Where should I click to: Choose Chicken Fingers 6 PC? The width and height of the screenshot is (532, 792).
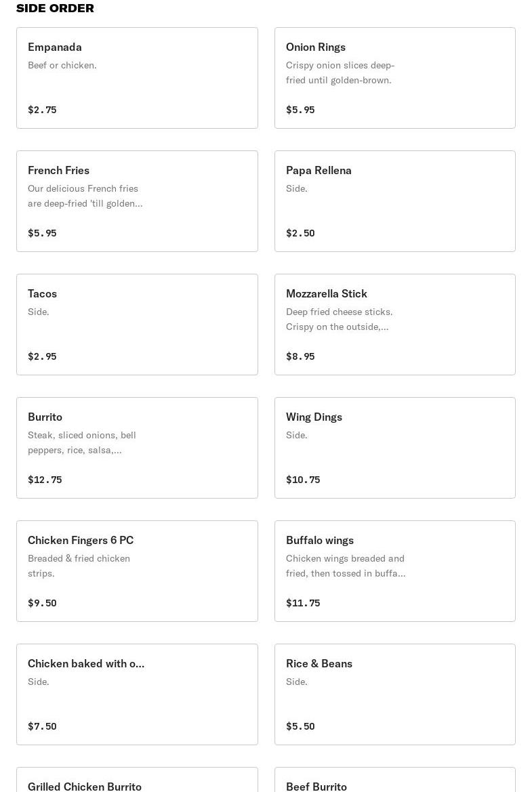pyautogui.click(x=137, y=570)
